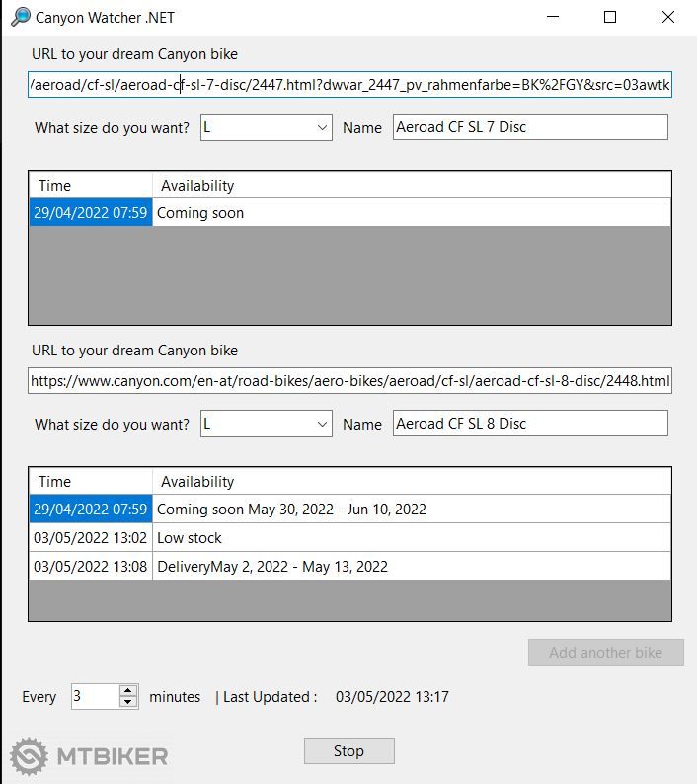Screen dimensions: 697x784
Task: Click the first bike URL input field
Action: coord(349,85)
